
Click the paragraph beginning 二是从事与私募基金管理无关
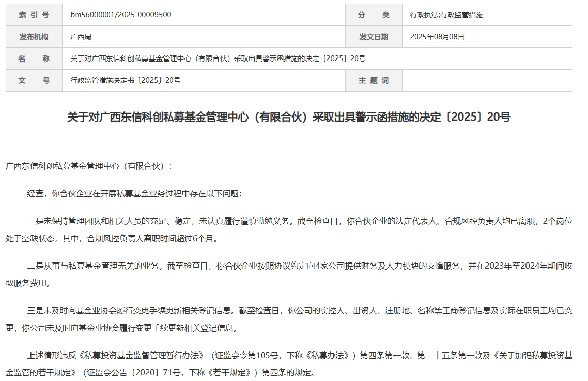click(x=289, y=274)
